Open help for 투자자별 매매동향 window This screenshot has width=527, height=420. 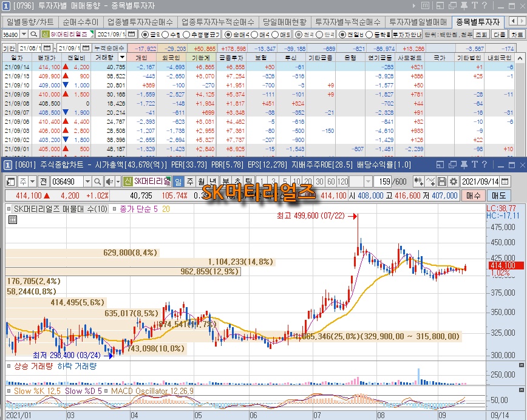tap(484, 5)
